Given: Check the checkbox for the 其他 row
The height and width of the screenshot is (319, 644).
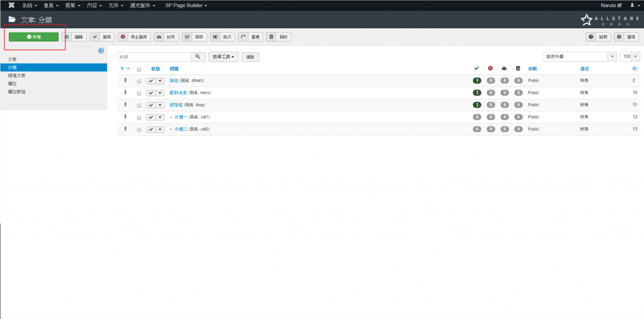Looking at the screenshot, I should coord(139,81).
